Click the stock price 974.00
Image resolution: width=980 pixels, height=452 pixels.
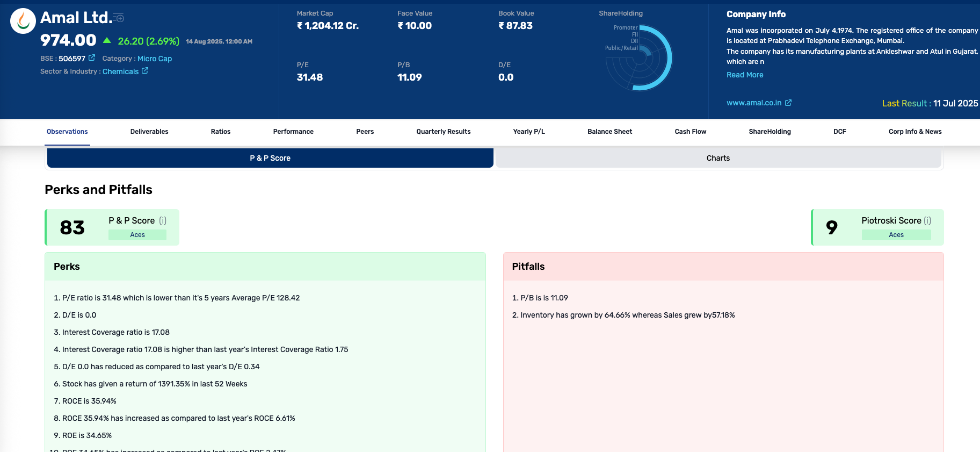click(68, 40)
